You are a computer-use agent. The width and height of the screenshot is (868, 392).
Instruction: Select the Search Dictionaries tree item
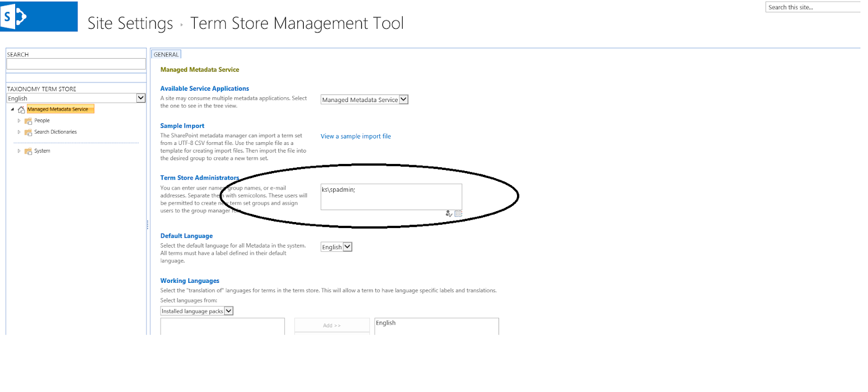point(55,132)
